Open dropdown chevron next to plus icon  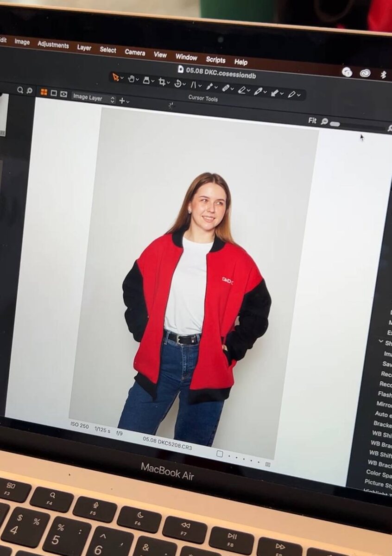[x=127, y=101]
